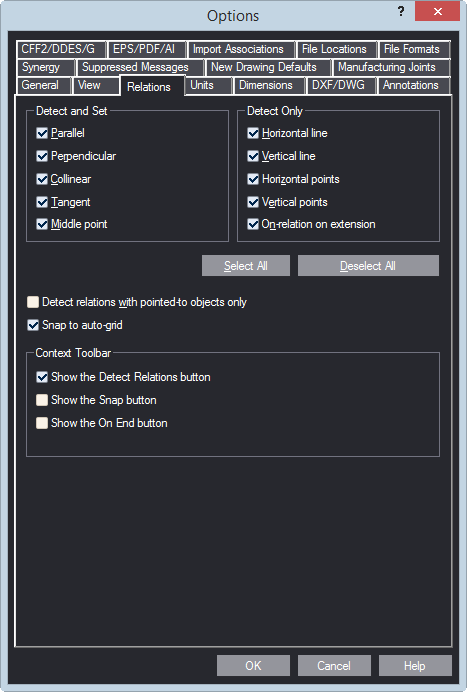Click the Select All button
Image resolution: width=467 pixels, height=692 pixels.
tap(246, 266)
